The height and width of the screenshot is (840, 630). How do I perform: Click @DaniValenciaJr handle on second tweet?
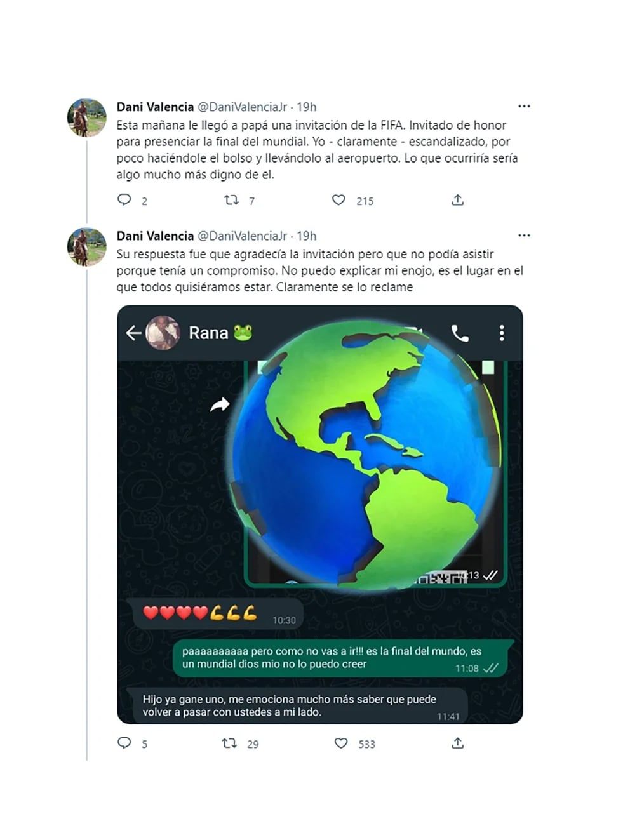point(243,236)
